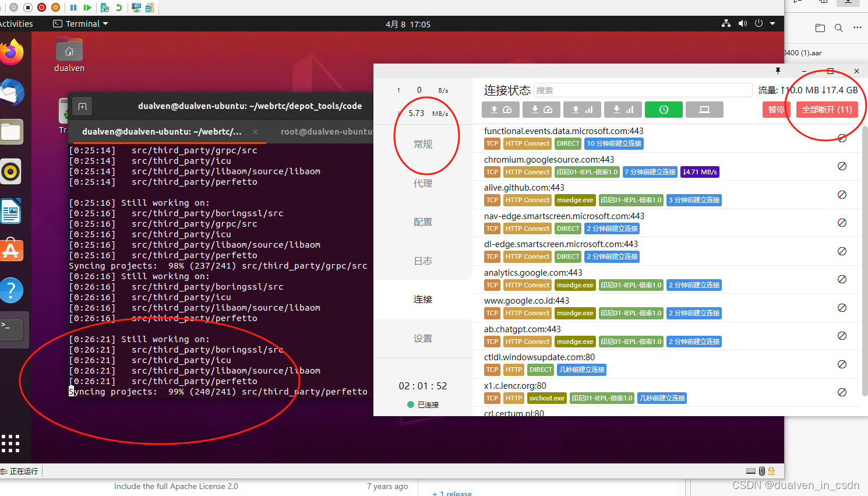Sort connections by process with laptop icon button
This screenshot has height=496, width=868.
[x=704, y=110]
